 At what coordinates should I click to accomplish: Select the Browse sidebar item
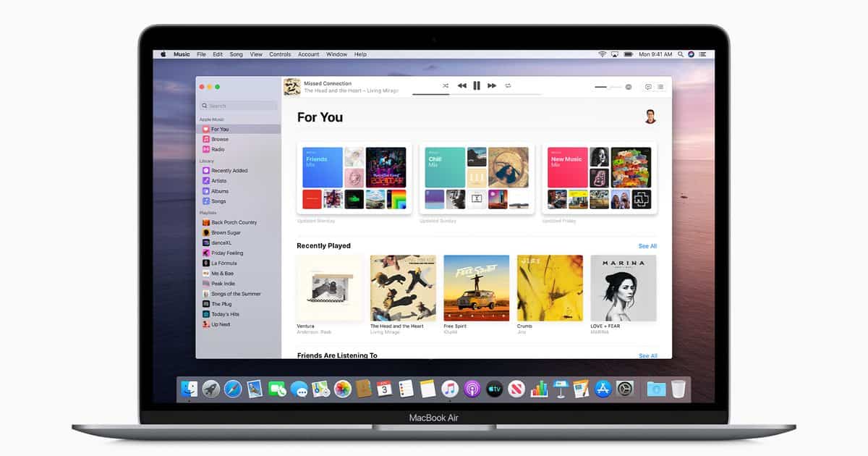point(220,139)
